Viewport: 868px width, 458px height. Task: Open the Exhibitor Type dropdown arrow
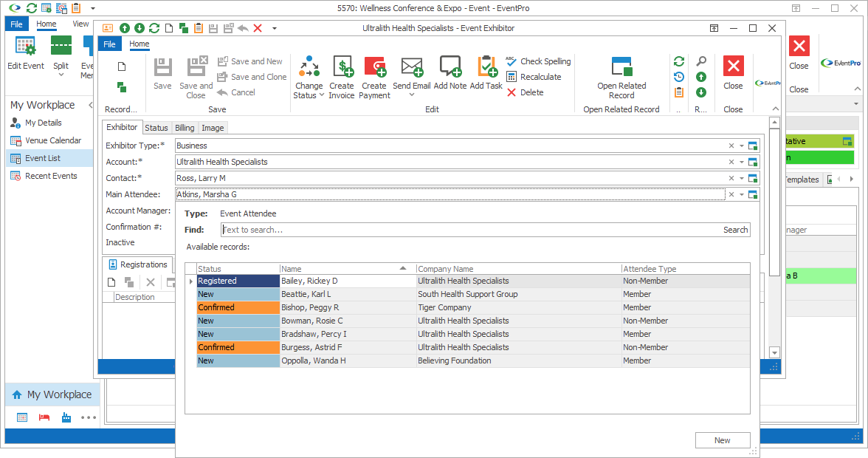[742, 146]
